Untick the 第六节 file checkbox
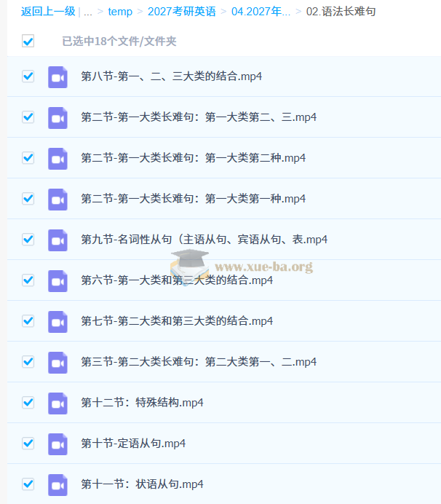The image size is (441, 504). (28, 280)
